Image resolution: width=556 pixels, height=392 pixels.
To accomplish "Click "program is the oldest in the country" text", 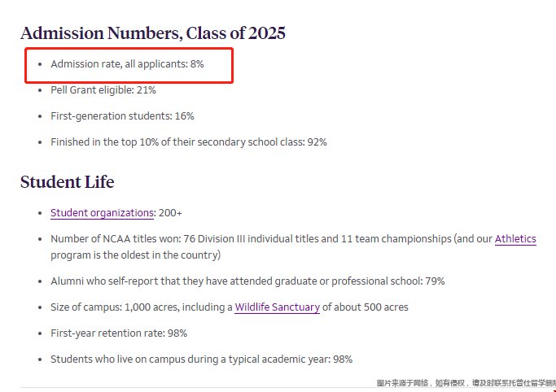I will (135, 255).
